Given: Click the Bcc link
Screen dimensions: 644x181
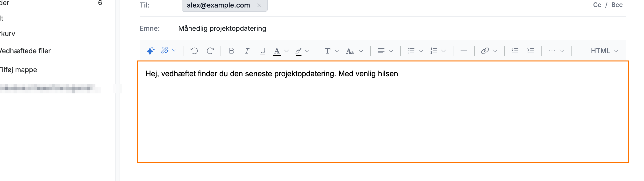Looking at the screenshot, I should (617, 5).
